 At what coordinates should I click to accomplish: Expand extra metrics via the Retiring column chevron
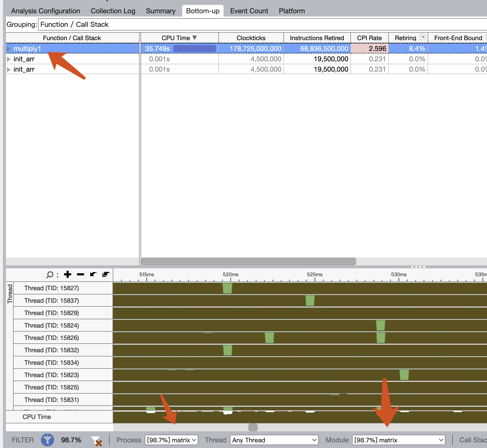click(423, 37)
